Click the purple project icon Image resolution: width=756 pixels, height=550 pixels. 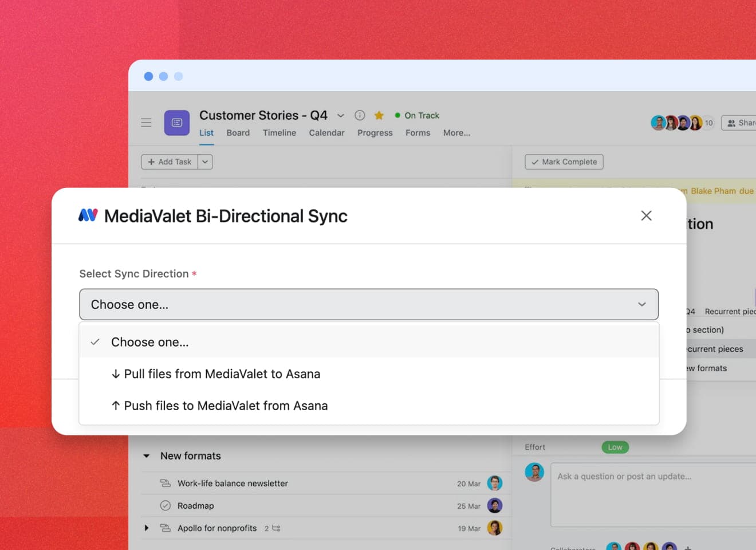coord(177,123)
